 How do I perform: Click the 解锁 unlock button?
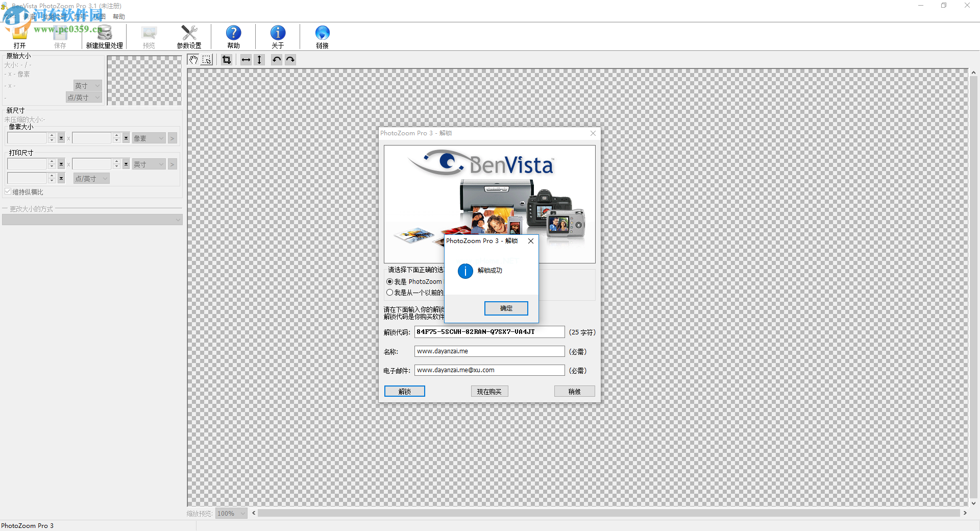tap(404, 391)
